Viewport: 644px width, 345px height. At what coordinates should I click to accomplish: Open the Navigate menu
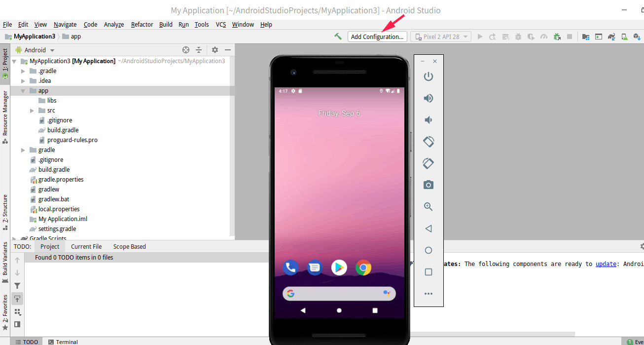[x=65, y=24]
